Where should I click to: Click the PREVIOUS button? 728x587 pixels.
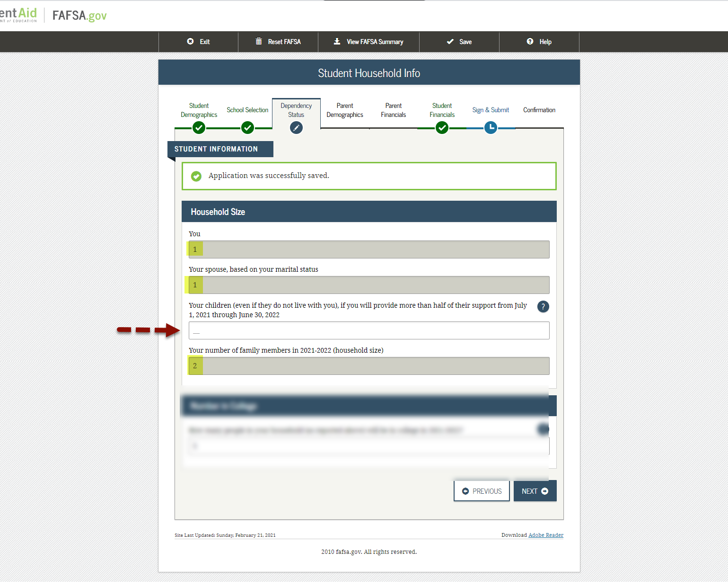click(481, 491)
